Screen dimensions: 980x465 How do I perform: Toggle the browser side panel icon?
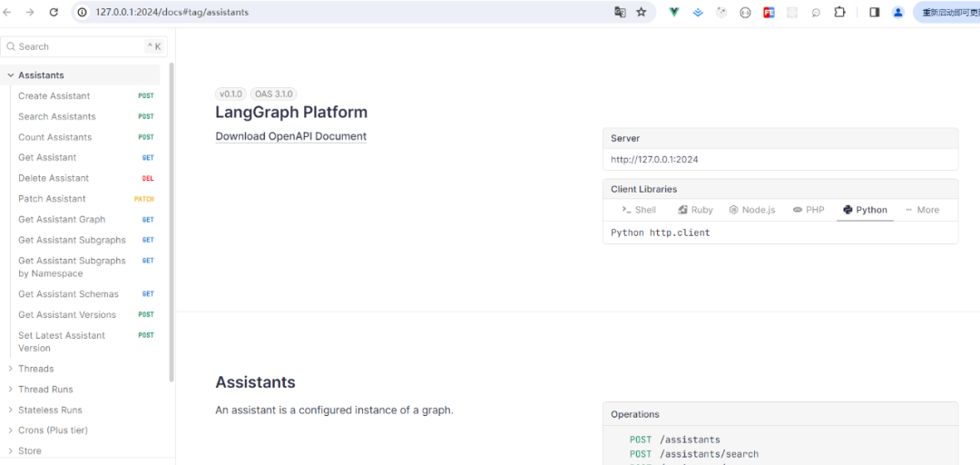click(x=875, y=12)
